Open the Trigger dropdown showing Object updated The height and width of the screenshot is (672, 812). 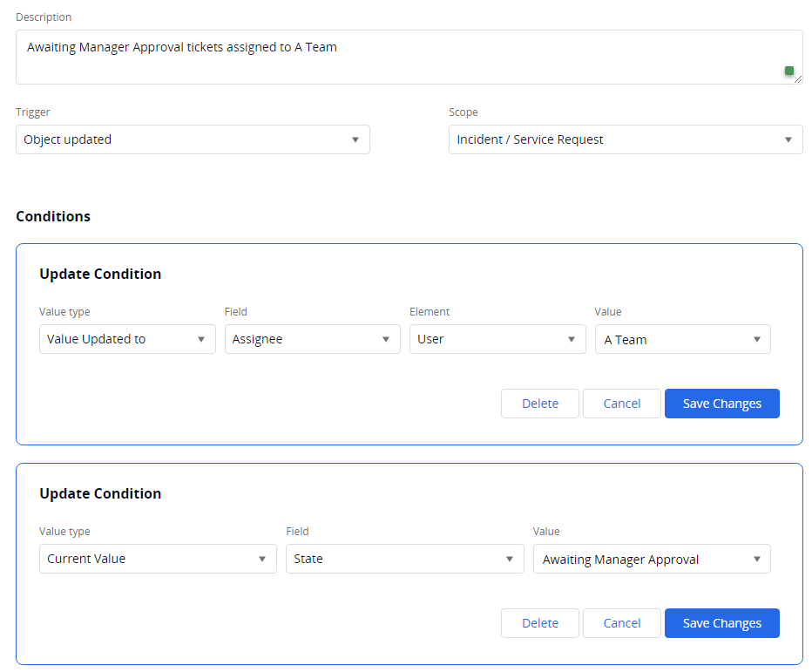pyautogui.click(x=193, y=139)
